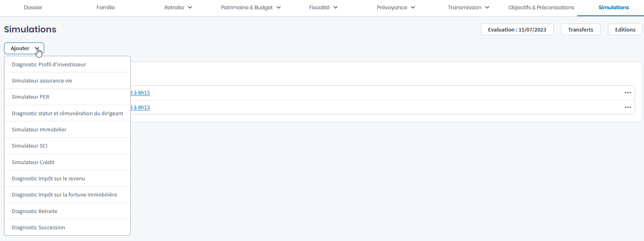Screen dimensions: 644x241
Task: Click the Evaluation date button
Action: [x=517, y=30]
